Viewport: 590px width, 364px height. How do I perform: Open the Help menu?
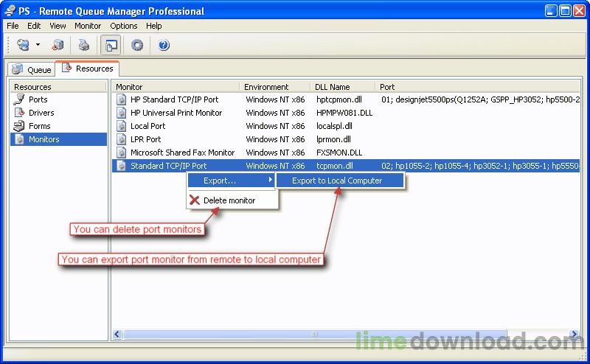[154, 26]
